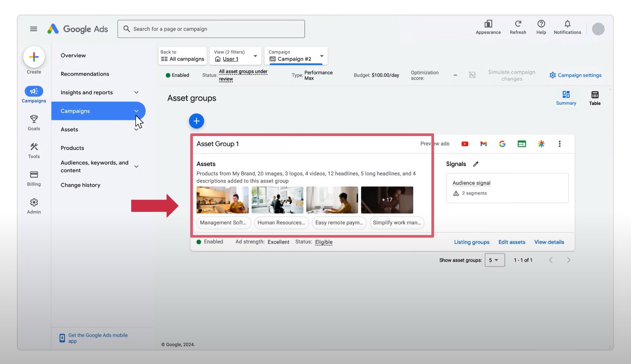The image size is (631, 364).
Task: Collapse the Campaigns section chevron
Action: click(x=136, y=111)
